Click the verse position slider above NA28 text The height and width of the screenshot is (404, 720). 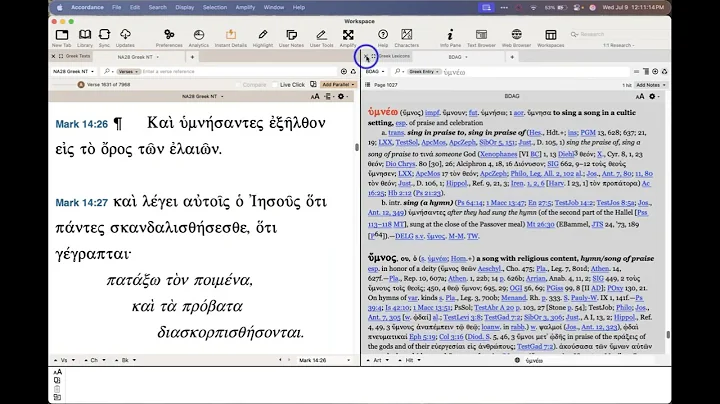click(x=81, y=85)
